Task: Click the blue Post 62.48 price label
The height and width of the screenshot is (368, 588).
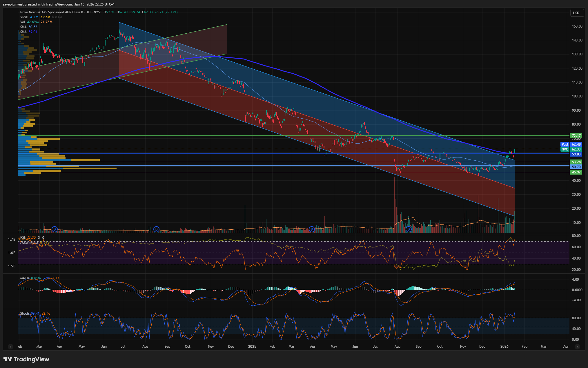Action: [x=571, y=144]
